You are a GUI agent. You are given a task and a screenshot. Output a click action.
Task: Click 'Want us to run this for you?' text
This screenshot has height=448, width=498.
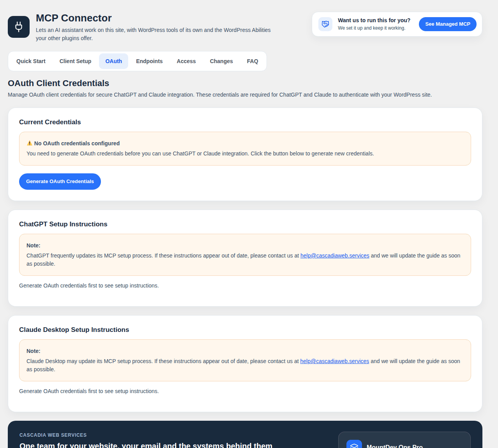tap(374, 20)
